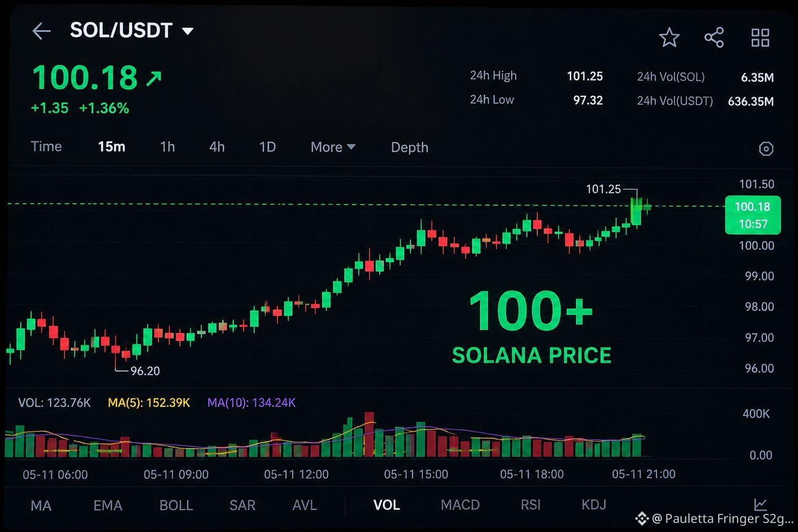Click the MA(5): 152.39K readout
Viewport: 798px width, 532px height.
(149, 403)
